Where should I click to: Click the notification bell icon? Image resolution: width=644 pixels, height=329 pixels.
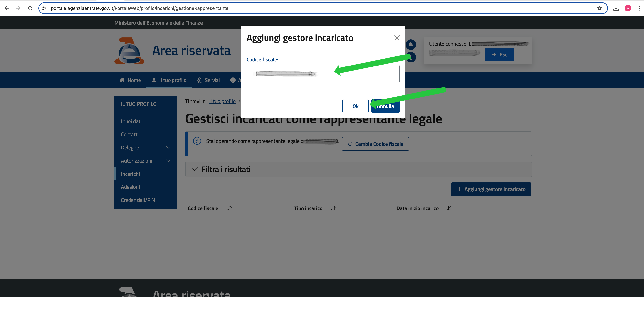pyautogui.click(x=411, y=45)
